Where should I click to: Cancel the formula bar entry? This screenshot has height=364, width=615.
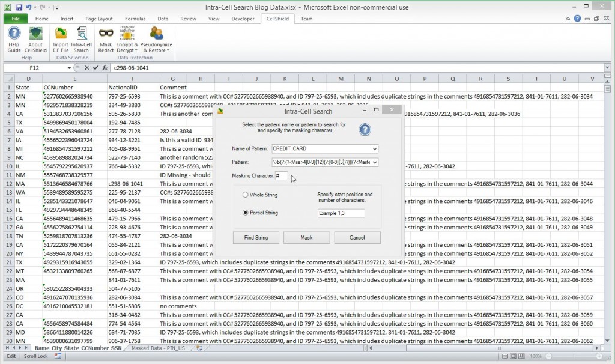tap(86, 68)
